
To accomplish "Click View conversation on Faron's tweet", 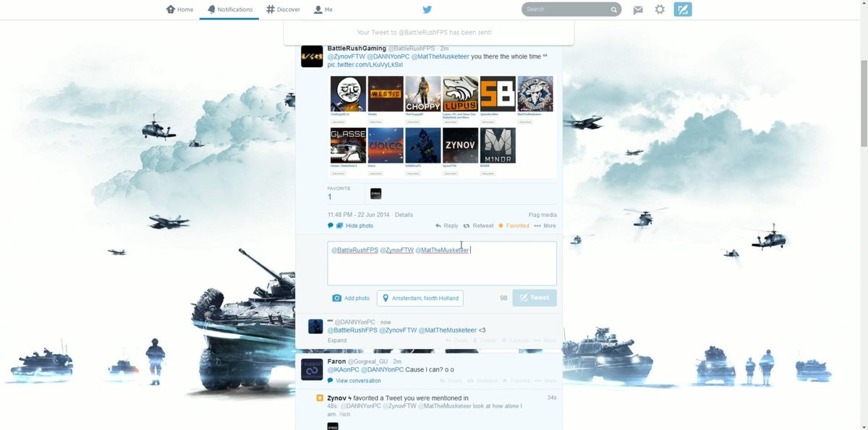I will [x=358, y=381].
